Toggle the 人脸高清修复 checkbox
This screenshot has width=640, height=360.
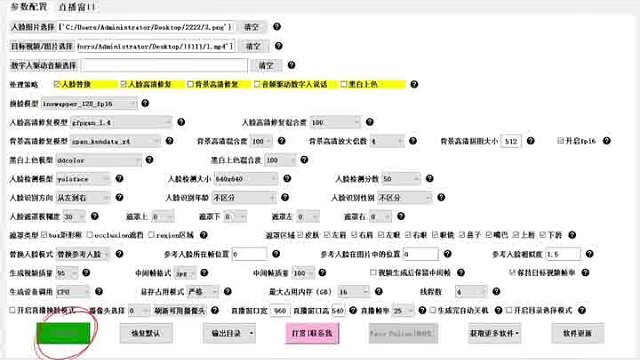pyautogui.click(x=124, y=84)
